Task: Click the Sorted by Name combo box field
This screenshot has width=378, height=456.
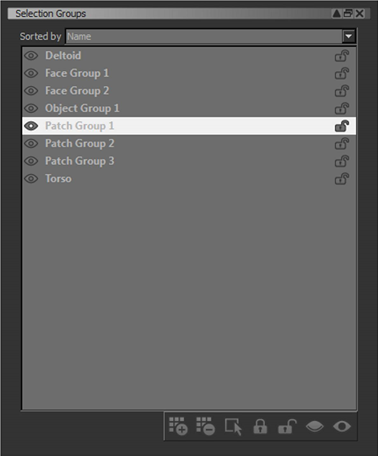Action: click(x=210, y=36)
